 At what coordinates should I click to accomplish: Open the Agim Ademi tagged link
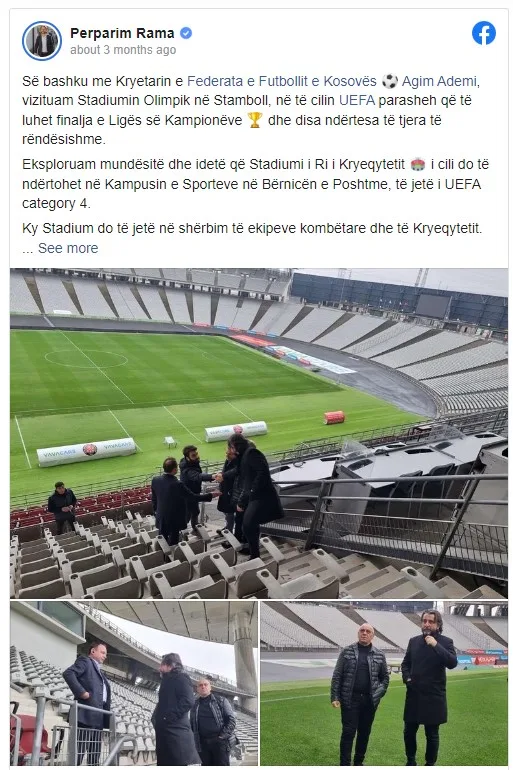point(439,81)
